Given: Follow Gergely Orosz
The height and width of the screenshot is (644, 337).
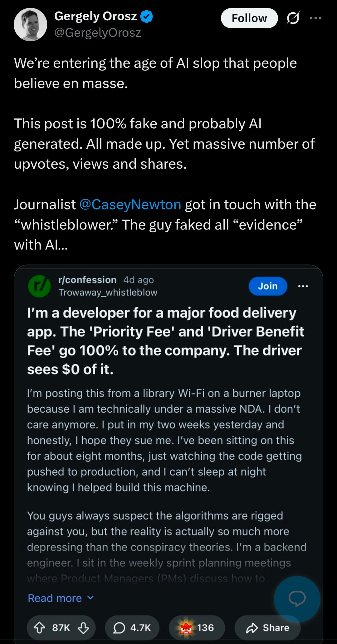Looking at the screenshot, I should (x=249, y=18).
